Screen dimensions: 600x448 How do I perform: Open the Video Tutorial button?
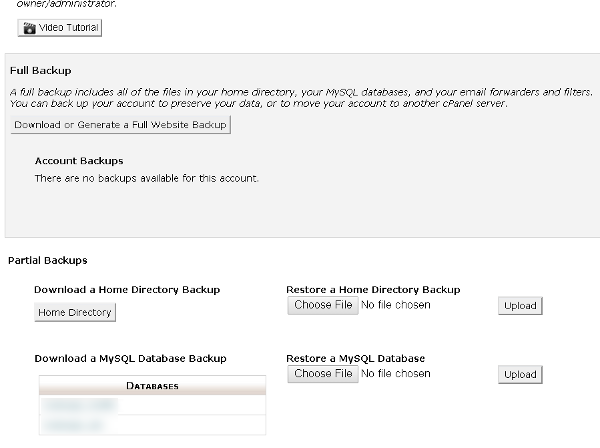coord(60,27)
